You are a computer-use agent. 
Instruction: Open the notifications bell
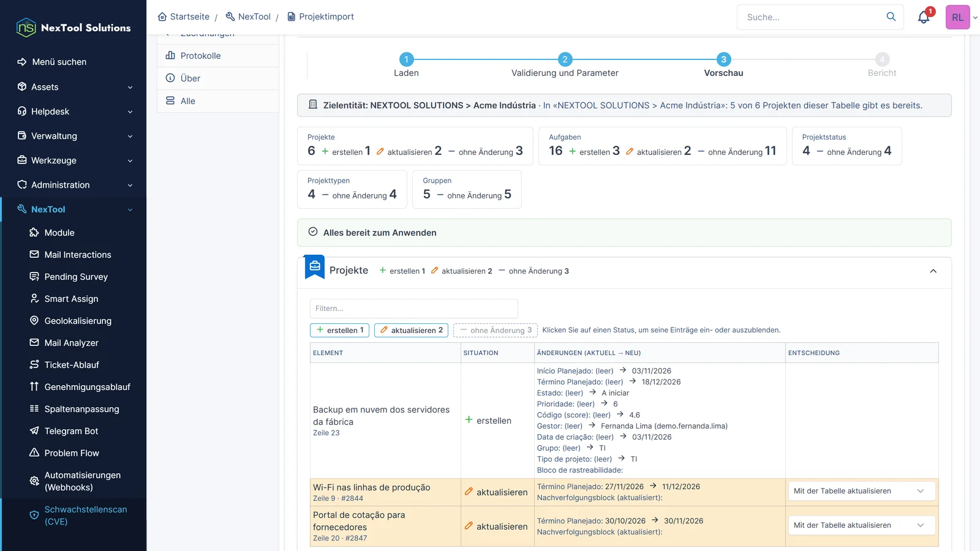coord(924,17)
